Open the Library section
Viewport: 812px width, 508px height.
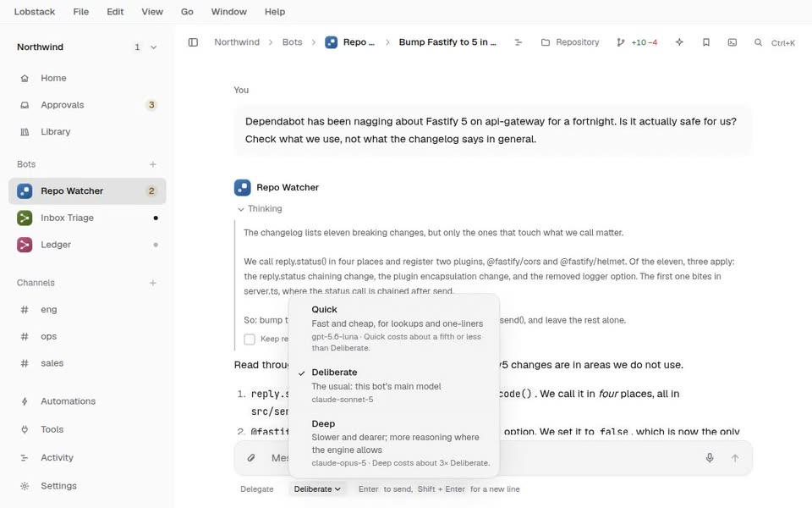(87, 132)
